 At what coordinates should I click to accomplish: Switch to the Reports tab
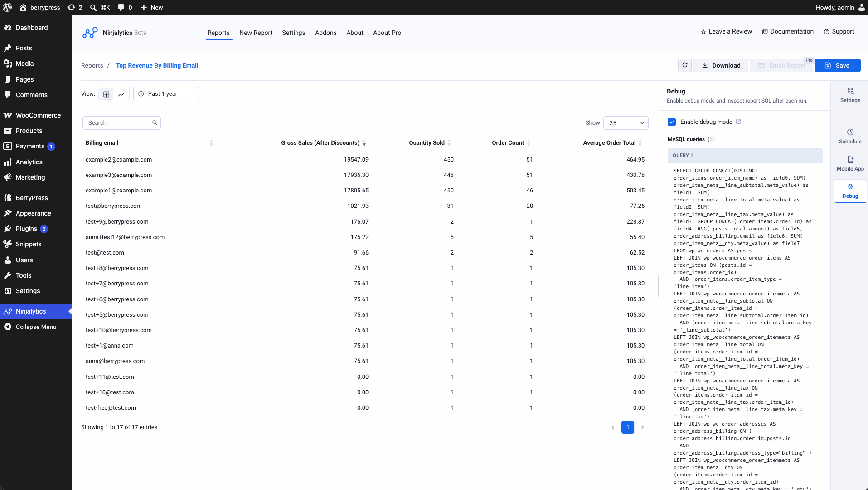(218, 33)
